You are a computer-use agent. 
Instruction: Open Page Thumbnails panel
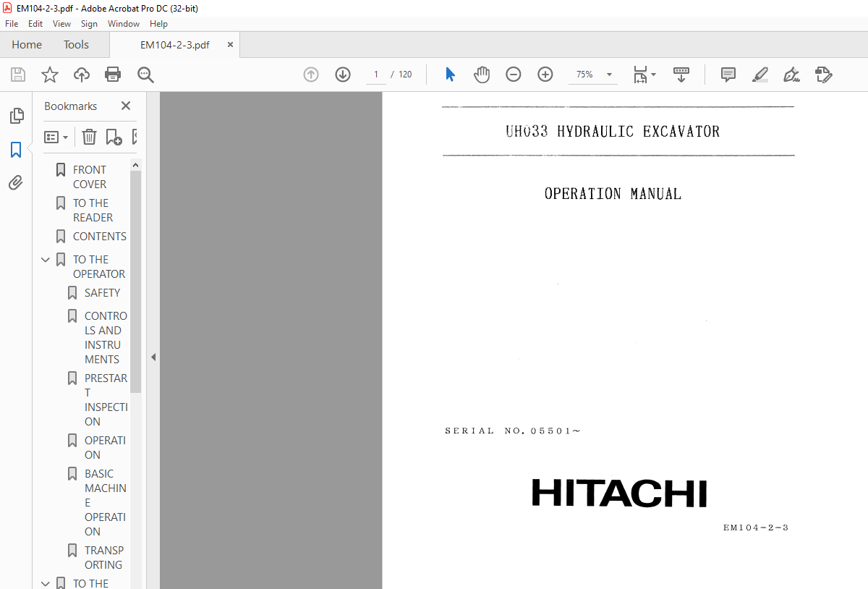click(16, 116)
